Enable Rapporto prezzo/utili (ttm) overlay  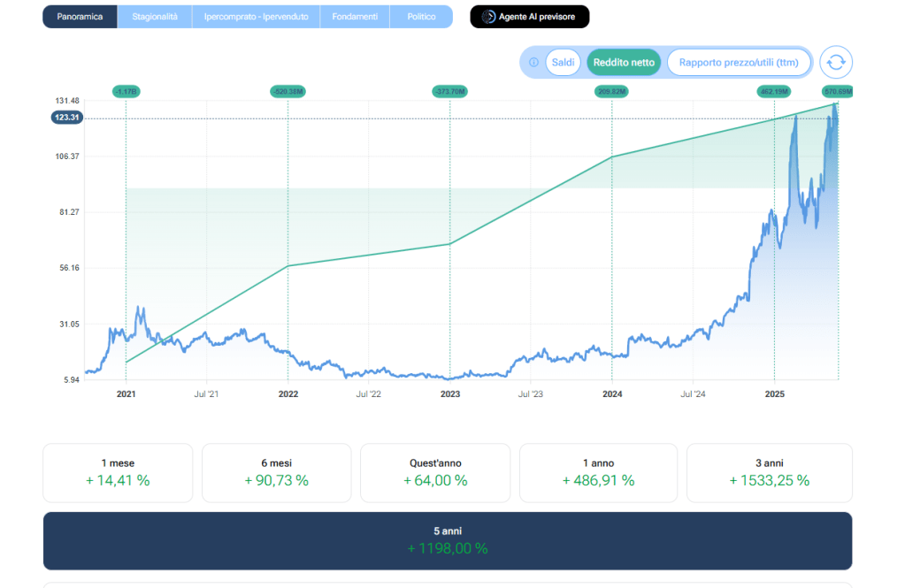pos(738,63)
